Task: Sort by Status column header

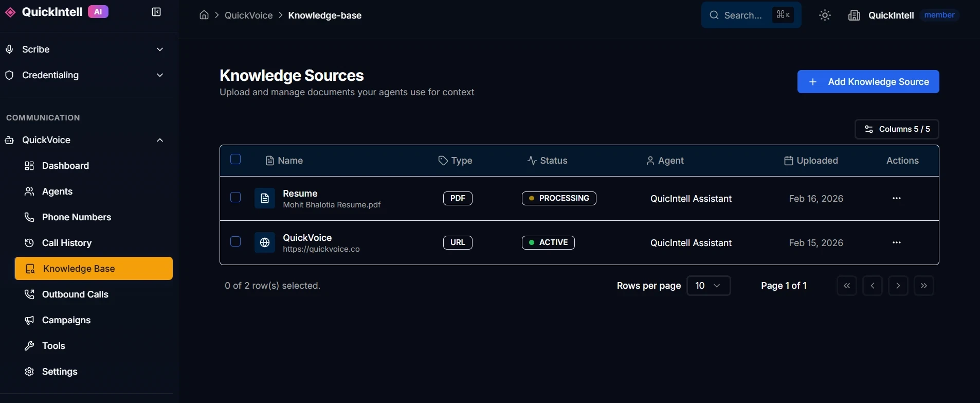Action: click(x=547, y=161)
